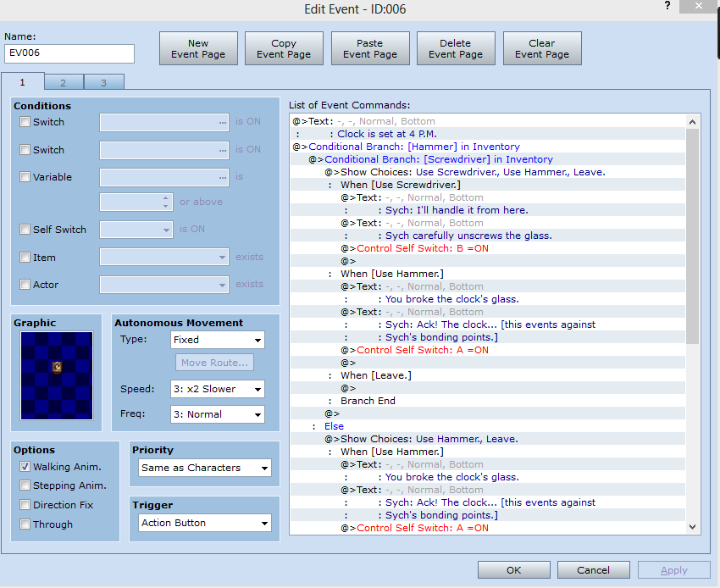Click the command list scroll-up arrow

pos(692,122)
